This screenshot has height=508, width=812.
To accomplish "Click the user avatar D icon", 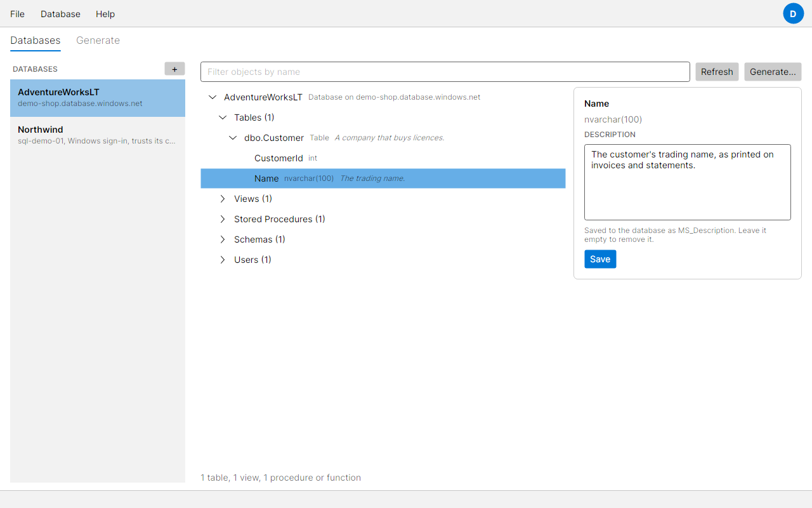I will click(x=793, y=13).
